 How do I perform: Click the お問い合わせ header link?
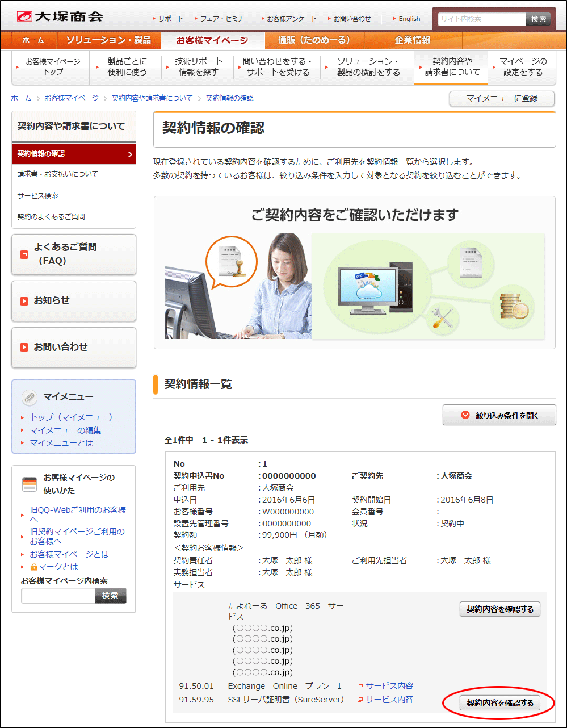pyautogui.click(x=351, y=19)
